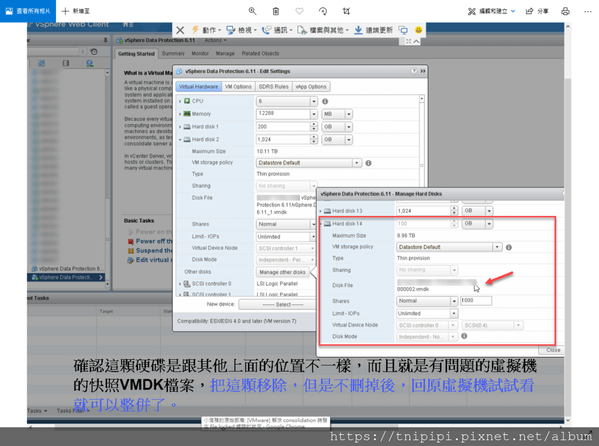Screen dimensions: 599x446
Task: Open the more options ellipsis menu
Action: pyautogui.click(x=588, y=11)
